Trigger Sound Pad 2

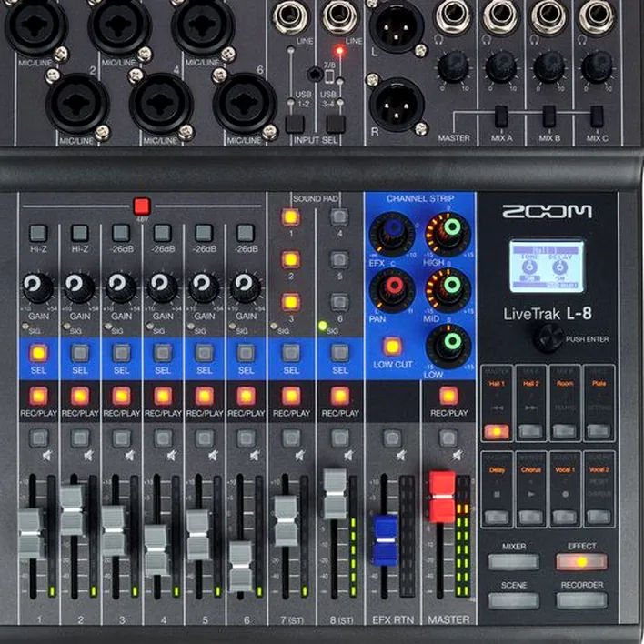[x=290, y=259]
